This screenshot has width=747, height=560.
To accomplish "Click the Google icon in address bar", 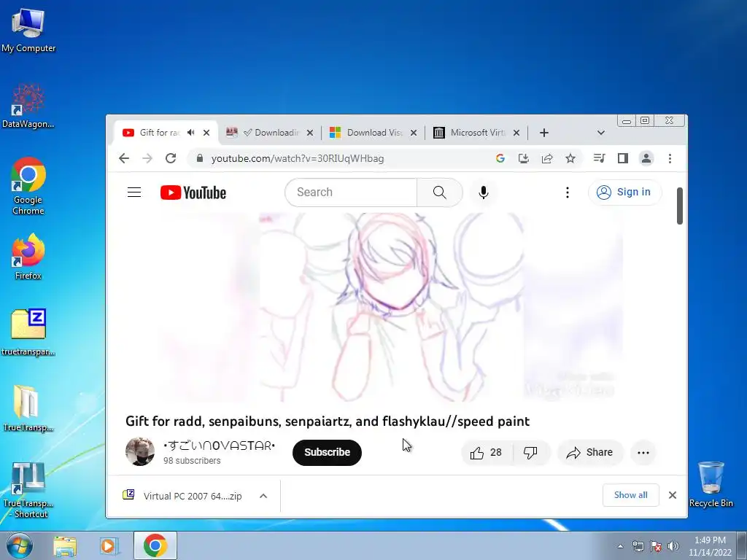I will [x=500, y=158].
